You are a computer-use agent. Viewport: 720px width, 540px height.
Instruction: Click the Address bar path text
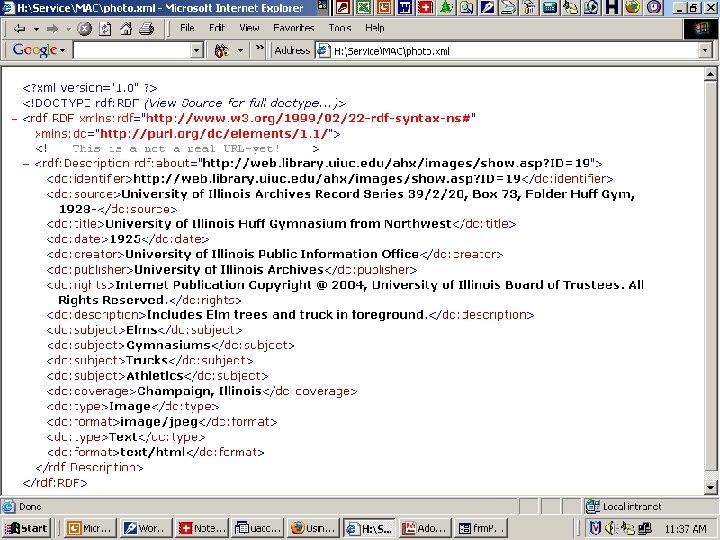coord(392,51)
